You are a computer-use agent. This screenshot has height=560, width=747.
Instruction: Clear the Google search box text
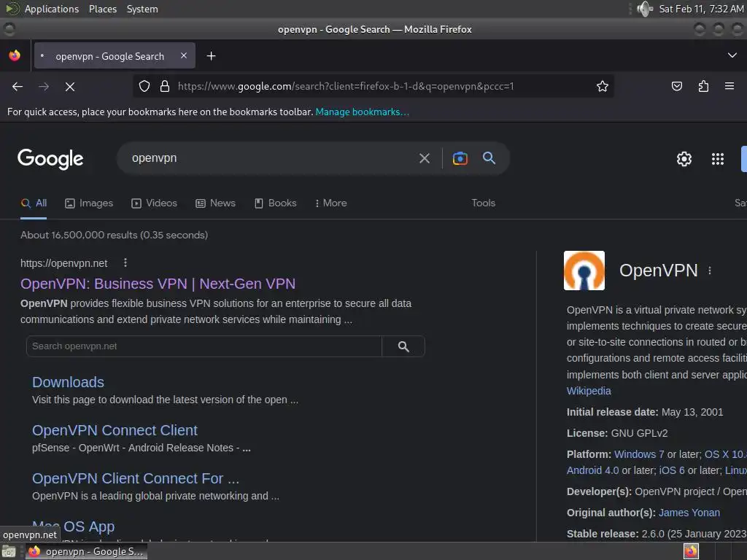point(424,158)
